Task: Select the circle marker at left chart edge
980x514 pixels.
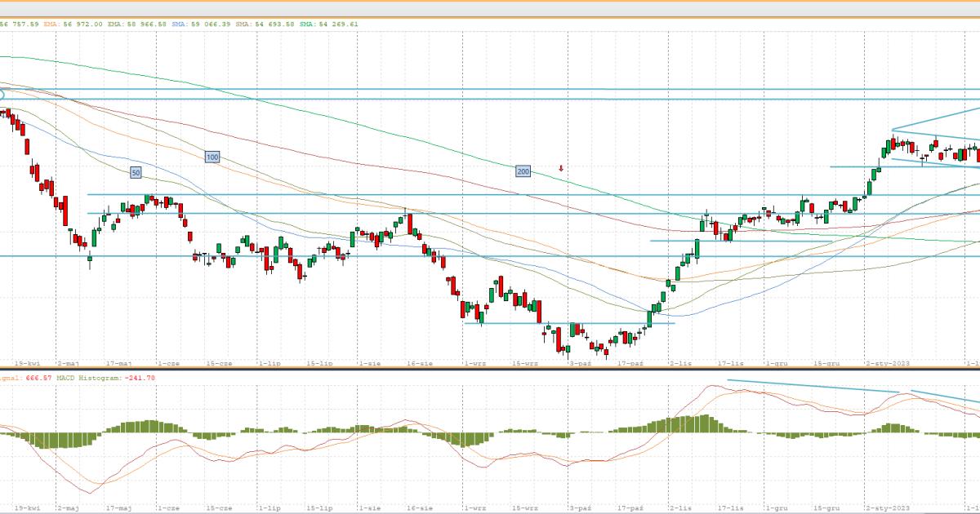Action: pos(2,95)
